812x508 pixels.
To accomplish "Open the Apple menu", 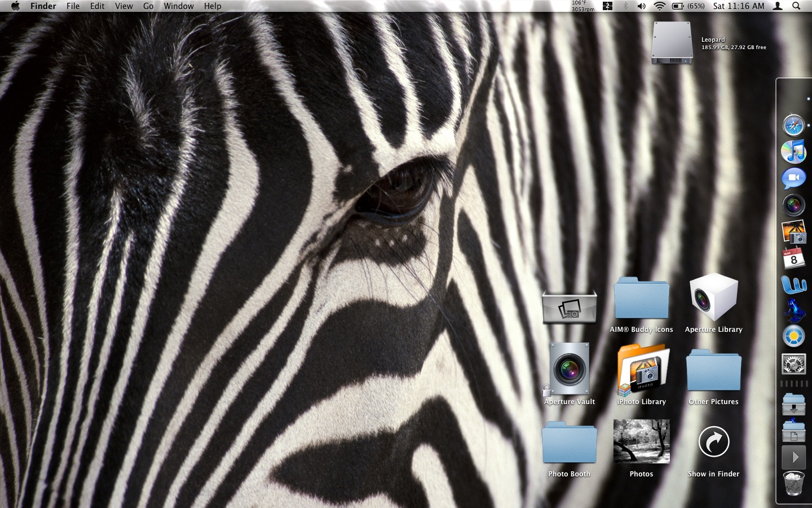I will [x=15, y=6].
